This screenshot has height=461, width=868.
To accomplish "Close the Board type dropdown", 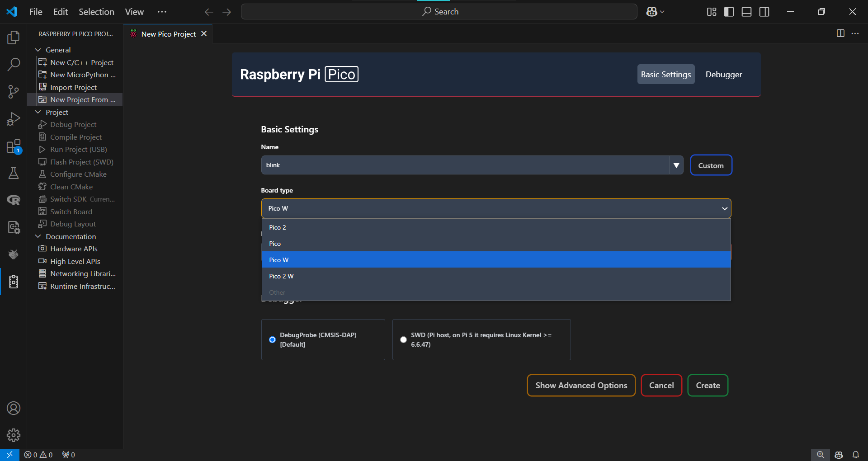I will 496,208.
